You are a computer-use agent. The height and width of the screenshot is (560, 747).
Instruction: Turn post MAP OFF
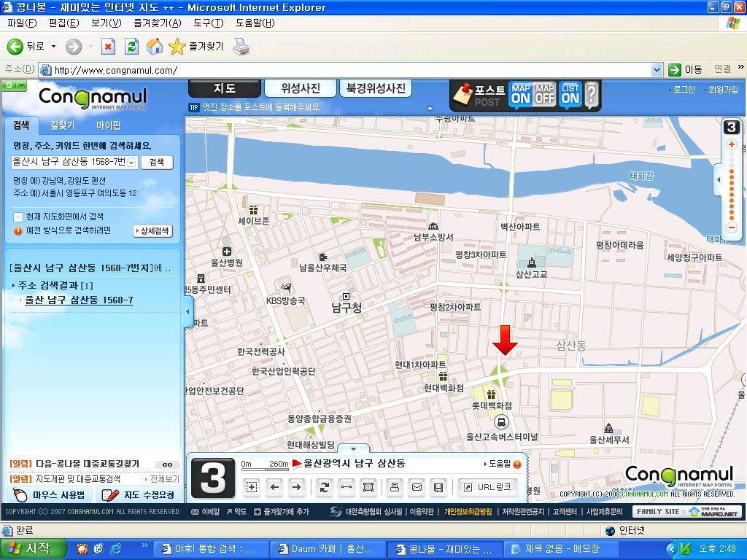tap(544, 94)
